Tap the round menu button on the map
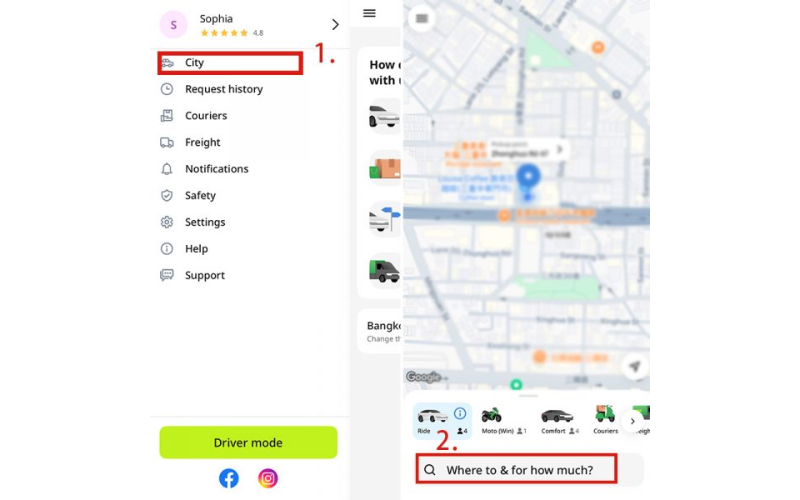This screenshot has height=500, width=800. point(421,18)
